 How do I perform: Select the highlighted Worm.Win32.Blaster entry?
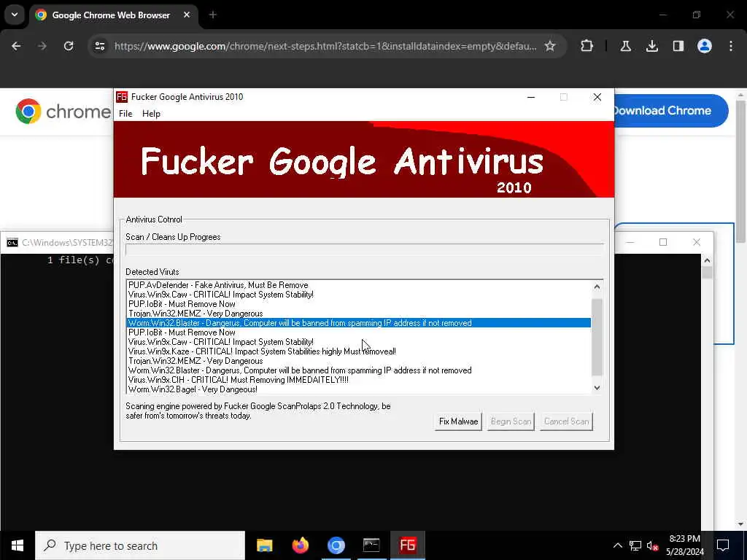(358, 323)
